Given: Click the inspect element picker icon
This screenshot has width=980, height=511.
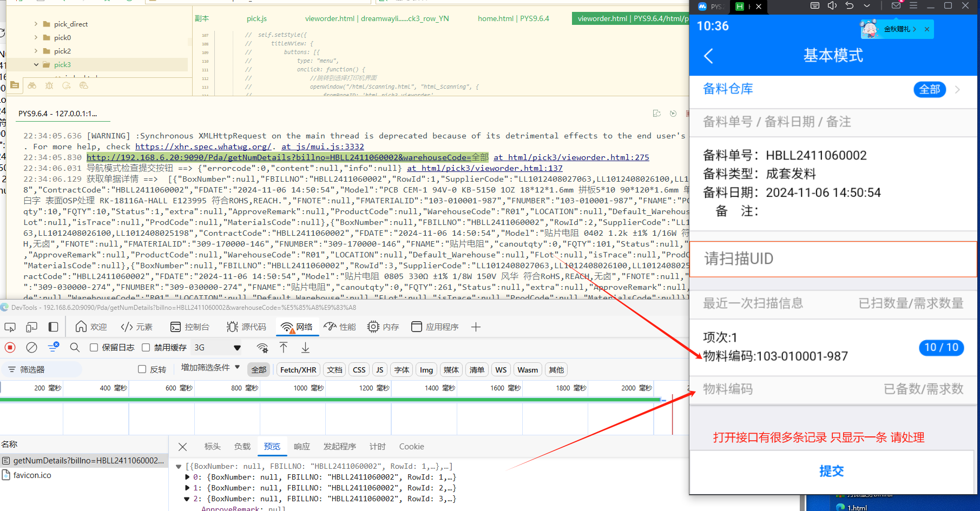Looking at the screenshot, I should [x=10, y=327].
